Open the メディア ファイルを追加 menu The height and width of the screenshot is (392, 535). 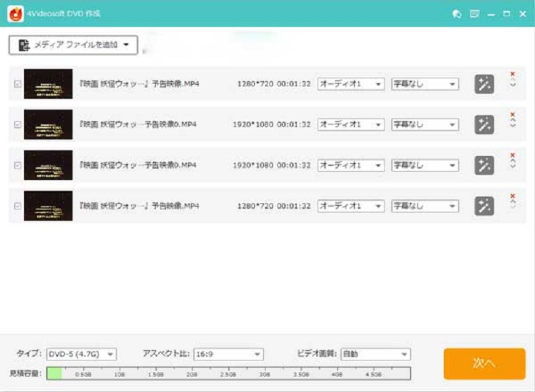point(74,45)
